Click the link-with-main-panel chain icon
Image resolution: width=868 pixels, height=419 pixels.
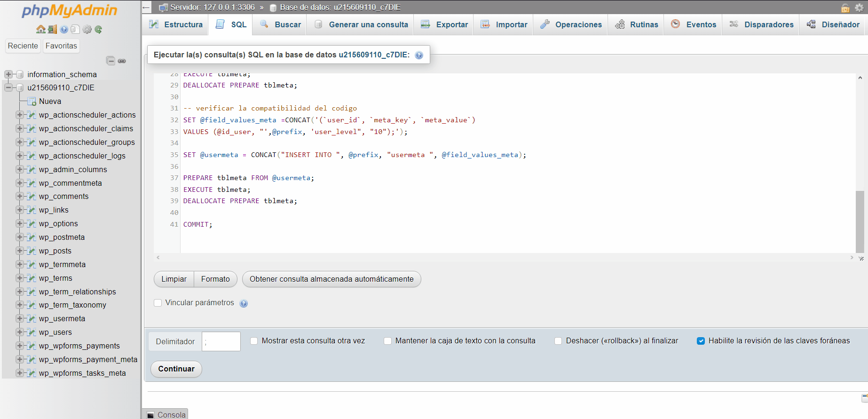122,61
